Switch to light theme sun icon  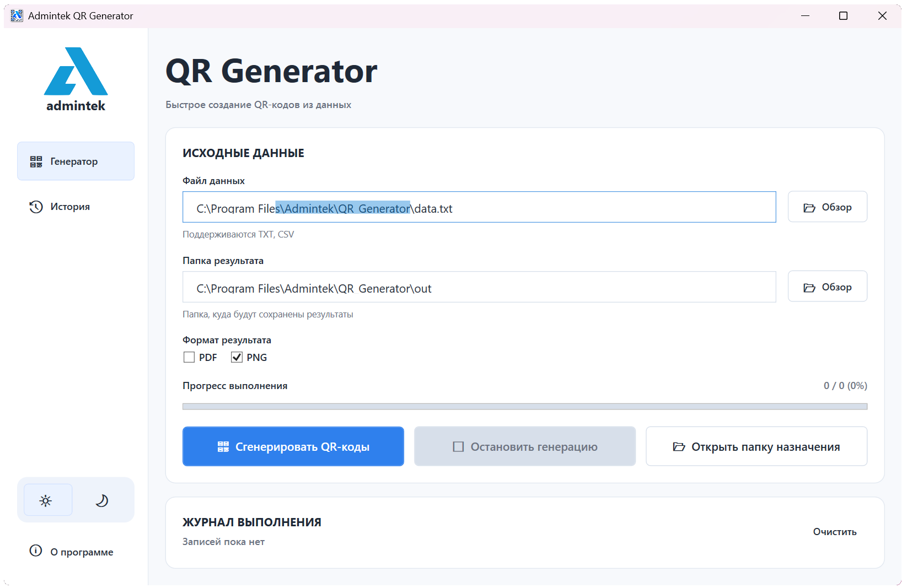point(48,500)
